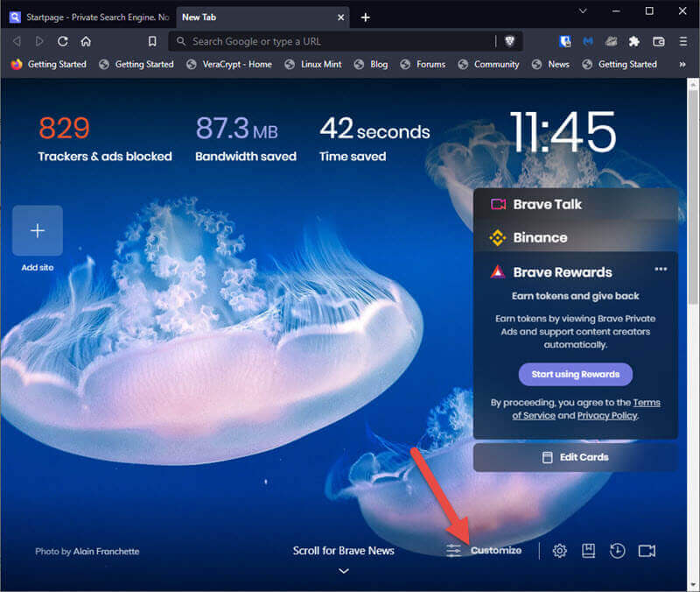Open History clock icon at bottom

point(618,551)
